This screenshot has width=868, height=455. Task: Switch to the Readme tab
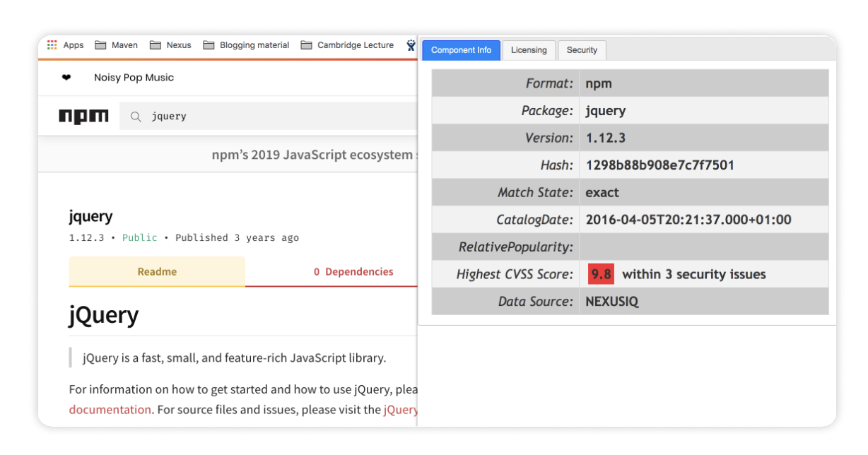pos(157,271)
